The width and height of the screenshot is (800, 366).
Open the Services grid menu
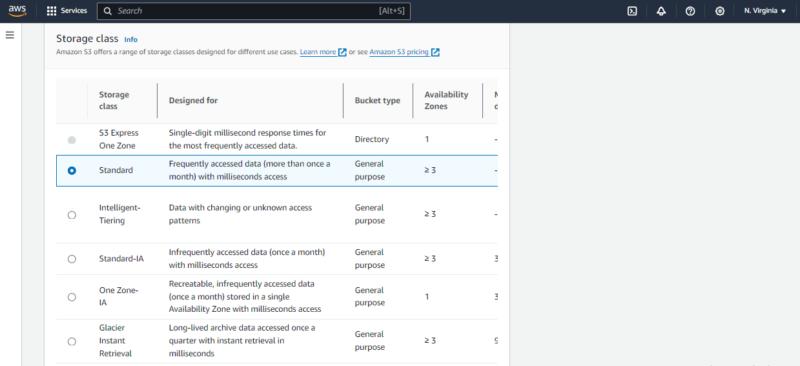[x=52, y=11]
